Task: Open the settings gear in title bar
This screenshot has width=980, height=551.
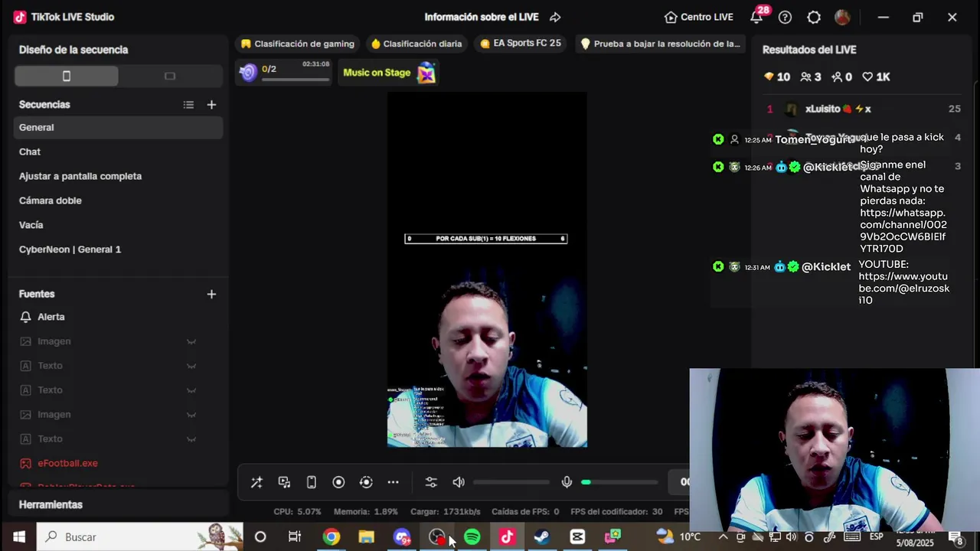Action: click(814, 17)
